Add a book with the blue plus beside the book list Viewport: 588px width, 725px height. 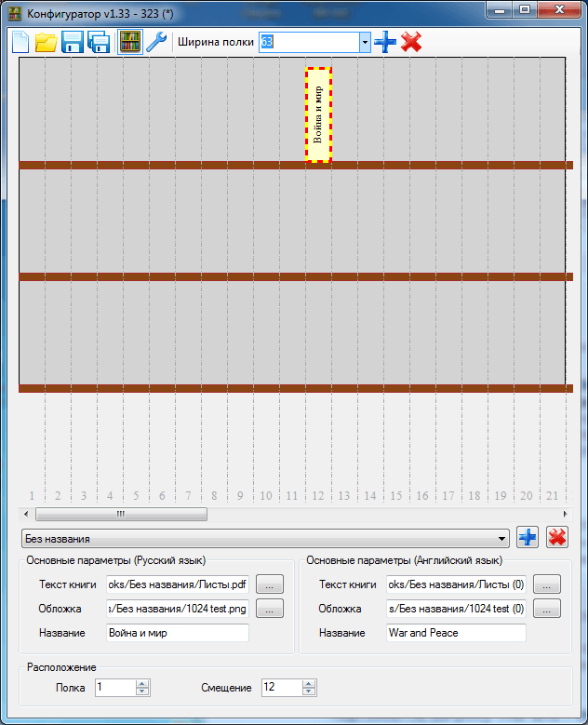pos(528,537)
